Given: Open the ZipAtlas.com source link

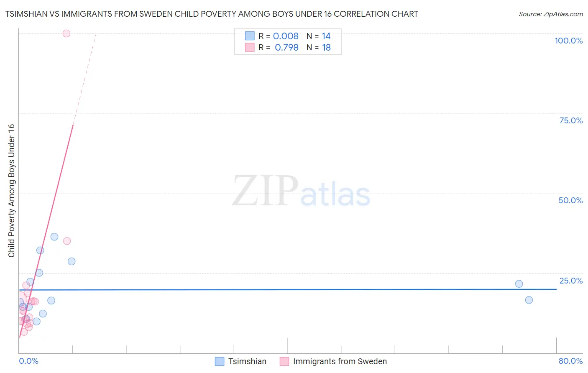Looking at the screenshot, I should coord(551,14).
